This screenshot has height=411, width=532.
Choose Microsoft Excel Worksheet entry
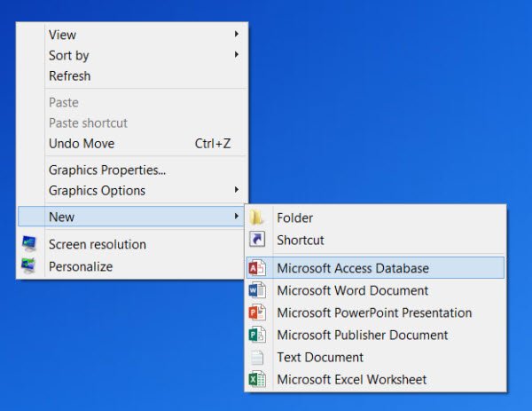[351, 379]
